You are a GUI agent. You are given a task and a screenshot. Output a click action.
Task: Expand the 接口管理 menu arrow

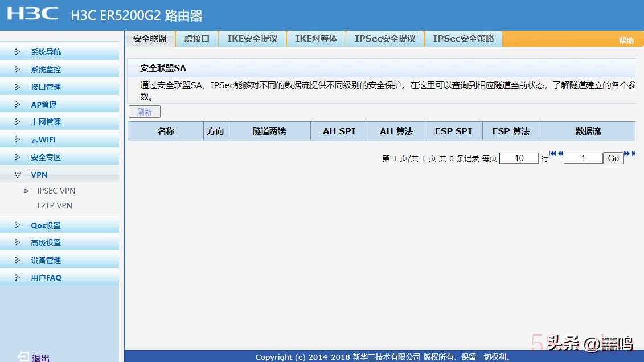point(17,87)
